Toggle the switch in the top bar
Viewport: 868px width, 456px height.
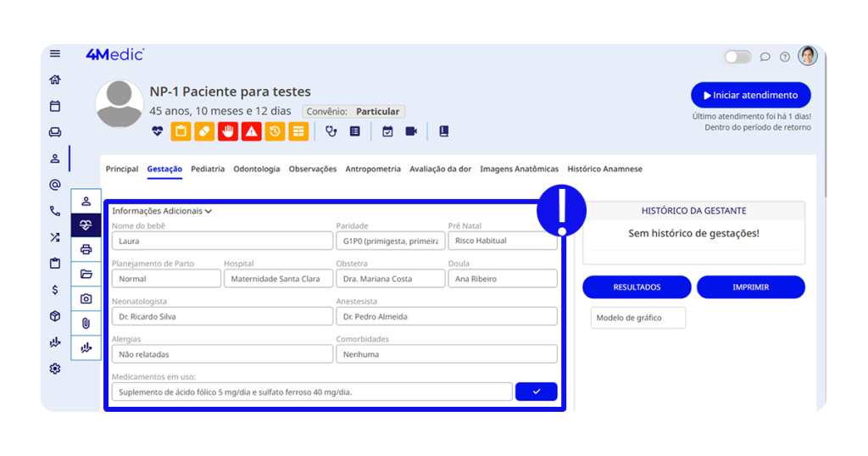737,57
